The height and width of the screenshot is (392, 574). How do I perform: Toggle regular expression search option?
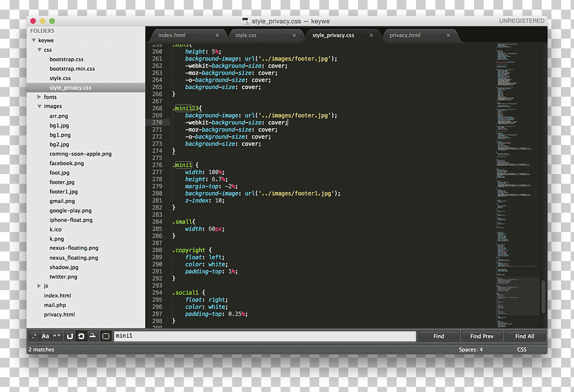tap(34, 336)
